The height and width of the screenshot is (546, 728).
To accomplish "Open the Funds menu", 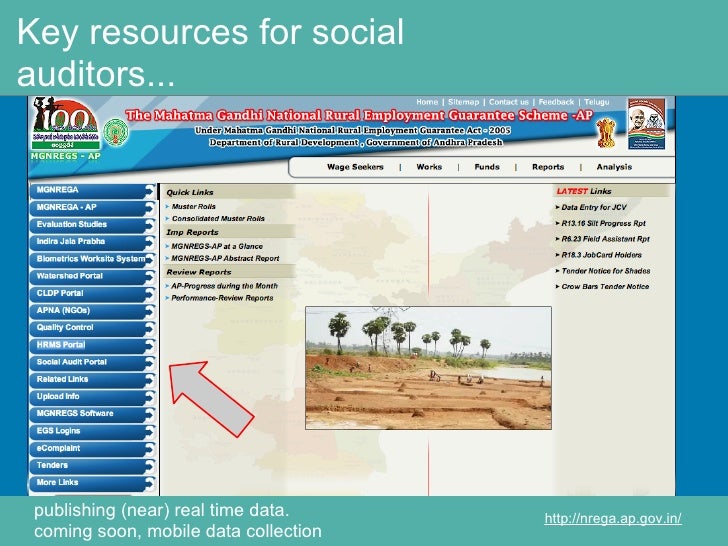I will coord(487,167).
